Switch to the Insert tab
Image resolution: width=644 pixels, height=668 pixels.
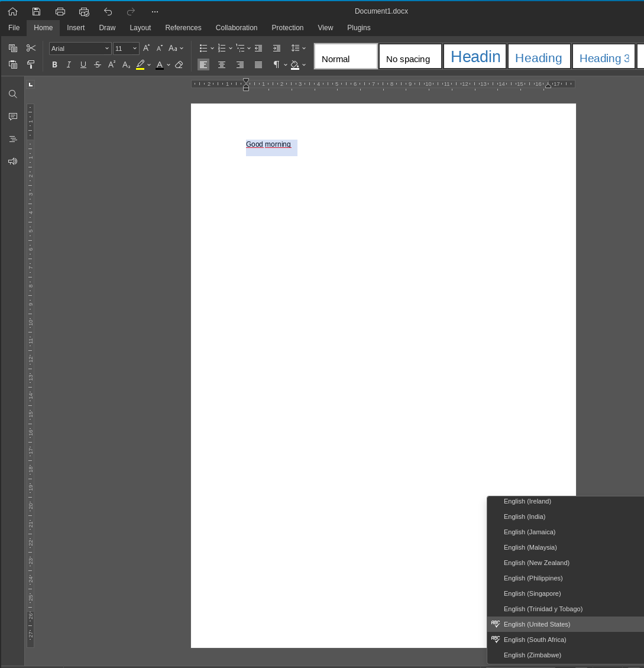76,28
